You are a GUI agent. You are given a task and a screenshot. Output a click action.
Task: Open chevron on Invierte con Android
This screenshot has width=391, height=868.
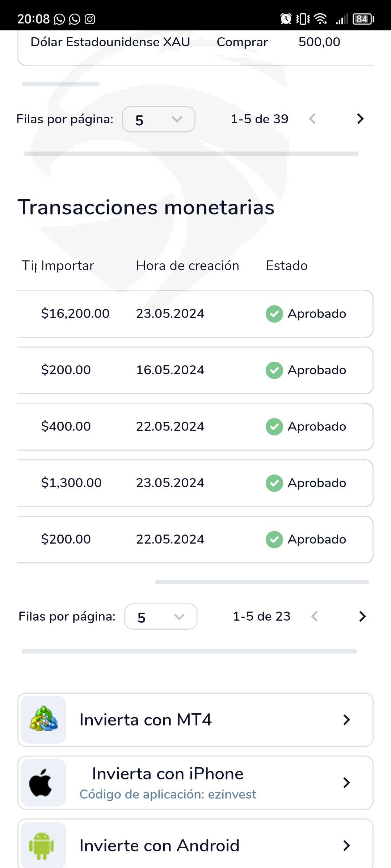[x=346, y=846]
